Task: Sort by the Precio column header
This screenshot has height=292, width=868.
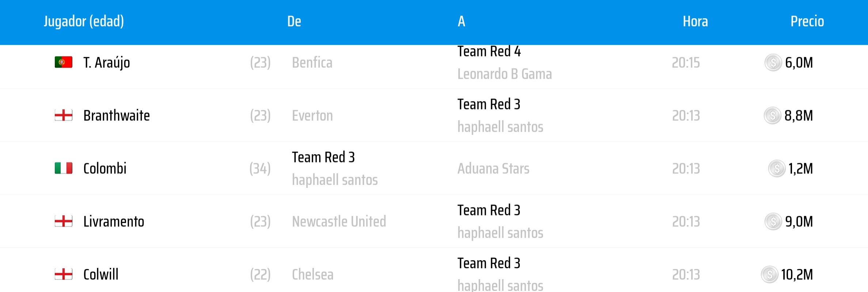Action: click(807, 21)
